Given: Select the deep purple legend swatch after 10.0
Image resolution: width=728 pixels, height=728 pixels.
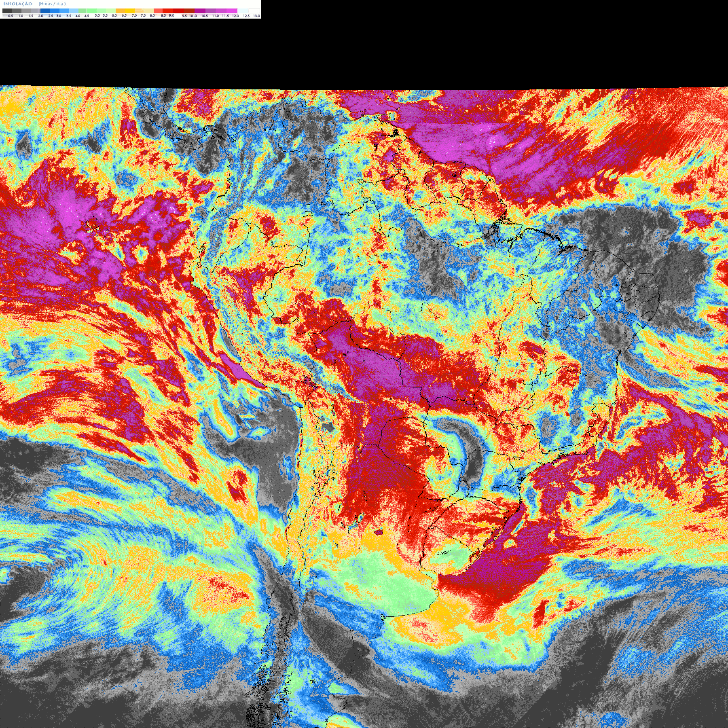Looking at the screenshot, I should tap(200, 11).
